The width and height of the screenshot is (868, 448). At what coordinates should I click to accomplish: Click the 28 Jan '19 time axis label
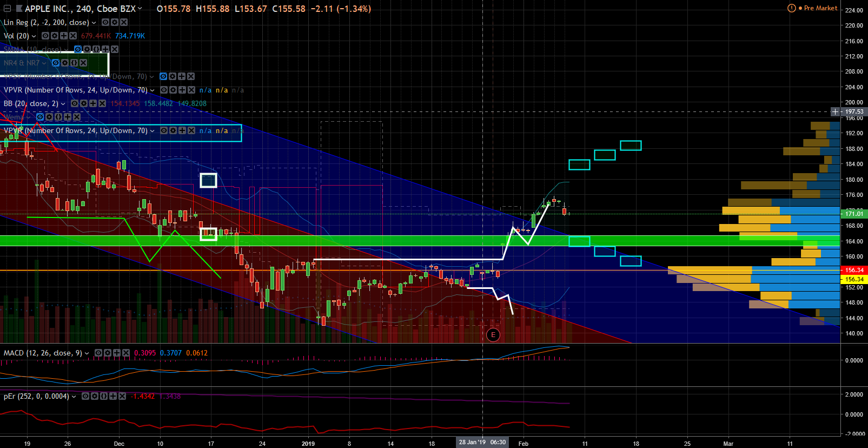click(x=482, y=442)
